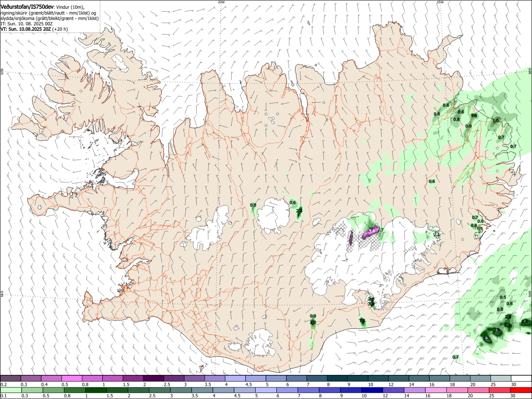This screenshot has width=532, height=399.
Task: Pick the white swatch at 30 in snow legend
Action: (521, 378)
